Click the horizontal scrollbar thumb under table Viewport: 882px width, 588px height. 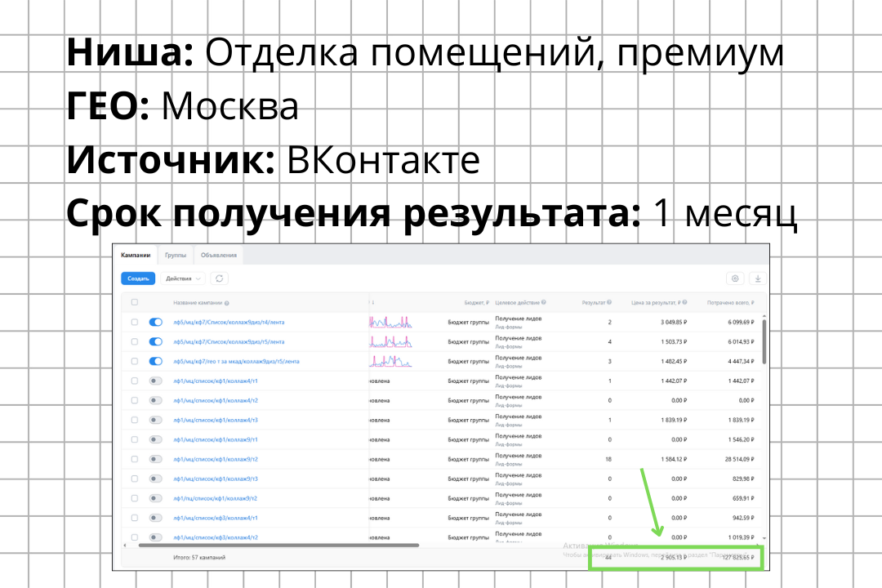[x=278, y=546]
